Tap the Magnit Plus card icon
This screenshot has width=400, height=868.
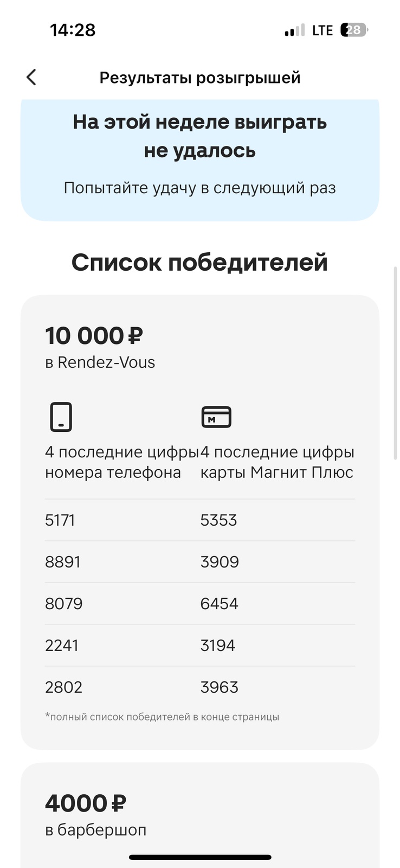pos(216,417)
